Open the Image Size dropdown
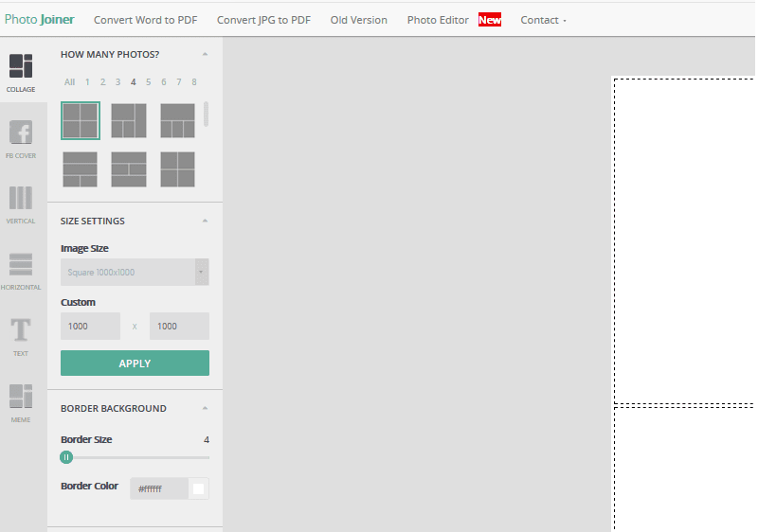 point(135,273)
